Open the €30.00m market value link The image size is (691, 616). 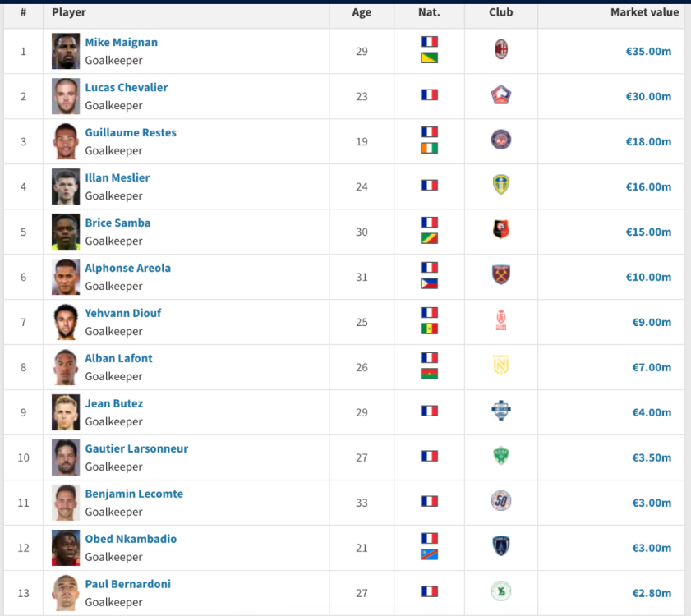(x=648, y=96)
